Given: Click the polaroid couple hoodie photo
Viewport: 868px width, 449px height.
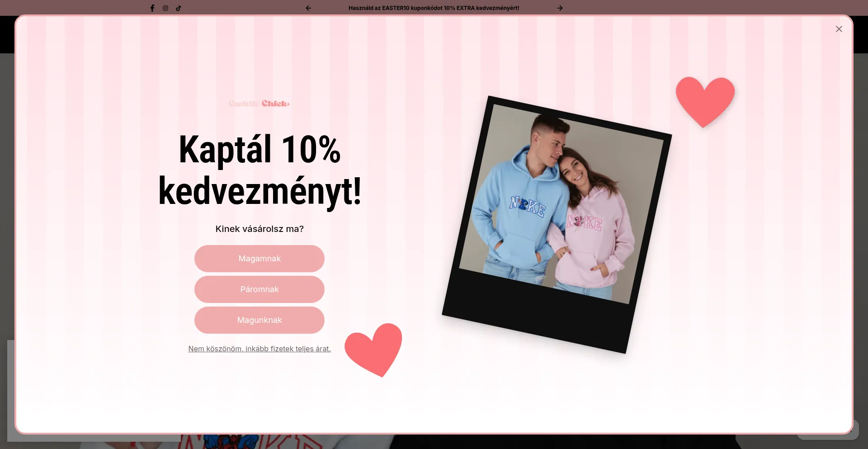Looking at the screenshot, I should click(557, 225).
